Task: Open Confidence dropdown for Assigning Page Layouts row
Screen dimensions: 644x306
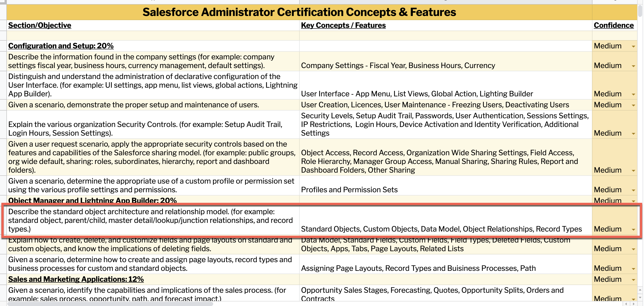Action: click(x=633, y=269)
